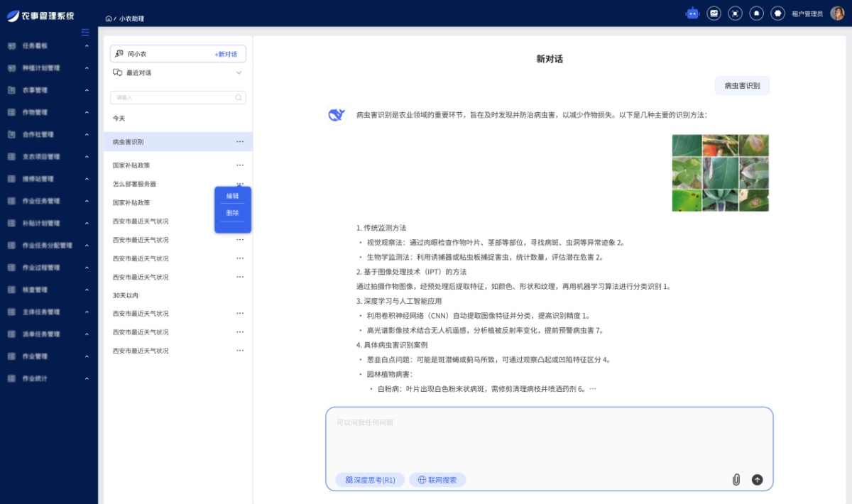Open the AI robot assistant icon
This screenshot has height=504, width=852.
(692, 13)
